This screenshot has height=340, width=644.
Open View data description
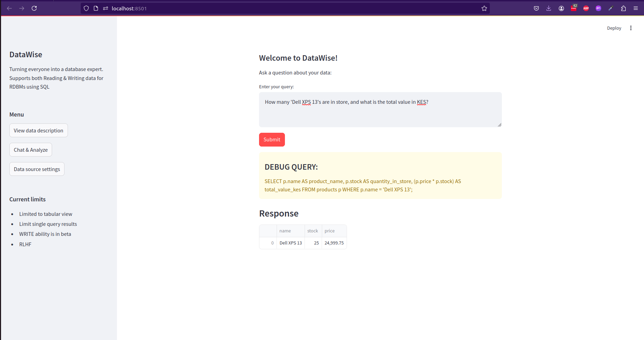(38, 130)
